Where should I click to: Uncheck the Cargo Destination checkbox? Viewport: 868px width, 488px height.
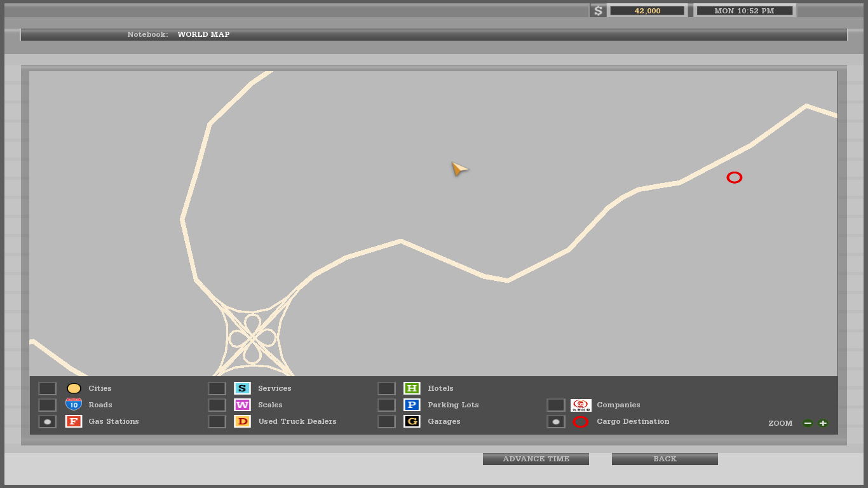pos(556,421)
